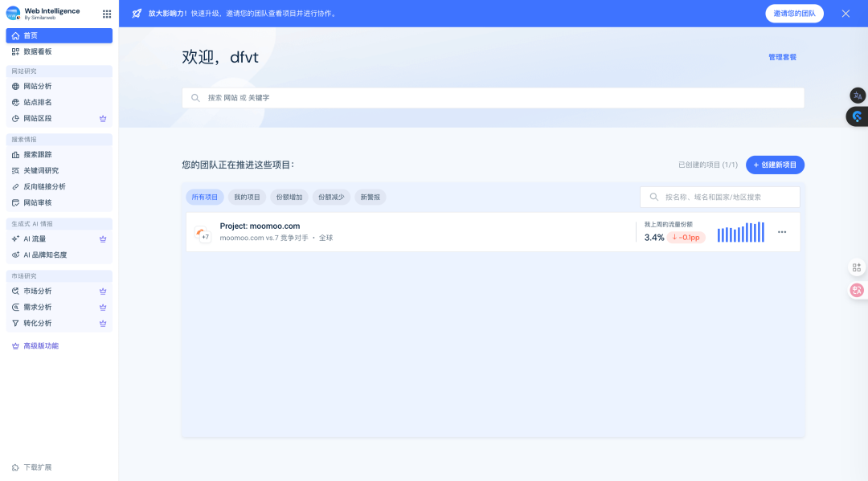Click magnifier icon in project search
This screenshot has height=481, width=868.
click(653, 197)
